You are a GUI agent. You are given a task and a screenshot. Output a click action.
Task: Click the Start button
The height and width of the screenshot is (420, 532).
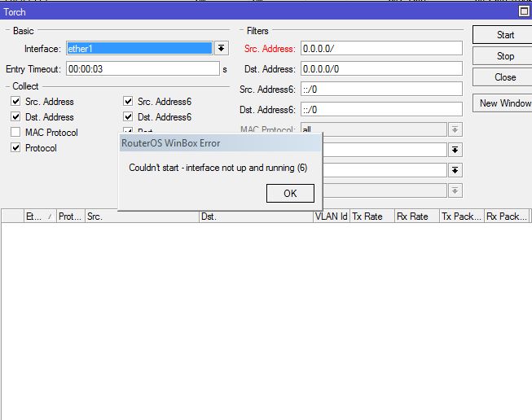(503, 34)
